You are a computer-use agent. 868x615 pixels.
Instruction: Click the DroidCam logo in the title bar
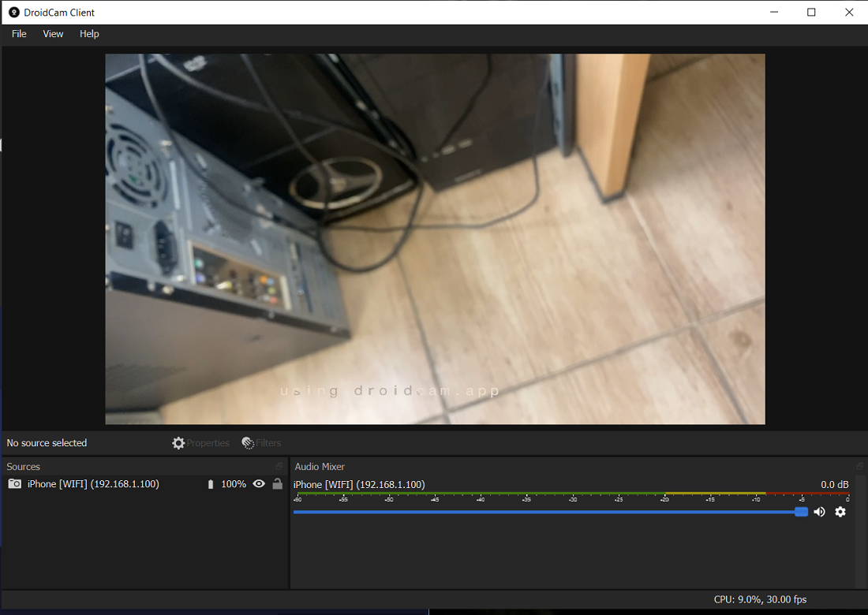click(x=13, y=12)
